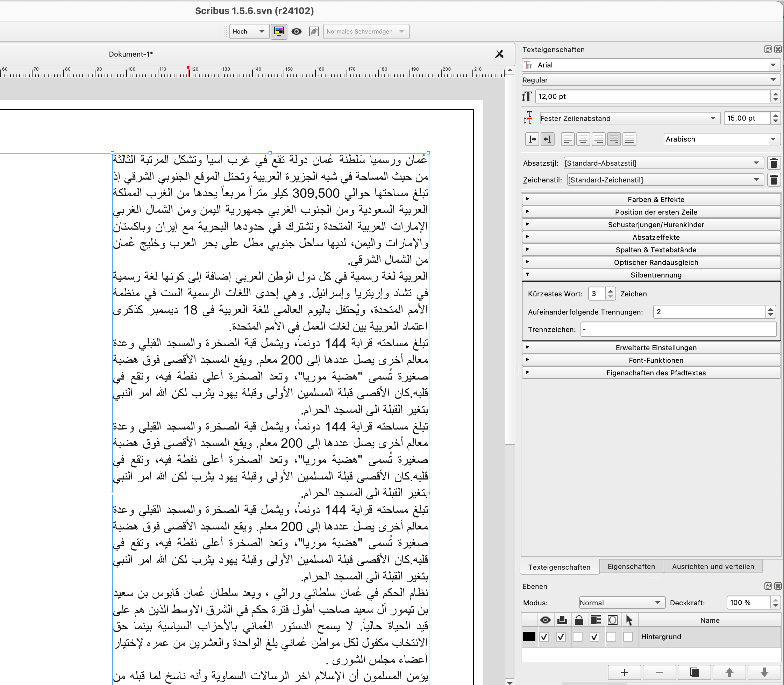The width and height of the screenshot is (784, 685).
Task: Open Ausrichten und verteilen tab
Action: pyautogui.click(x=713, y=567)
